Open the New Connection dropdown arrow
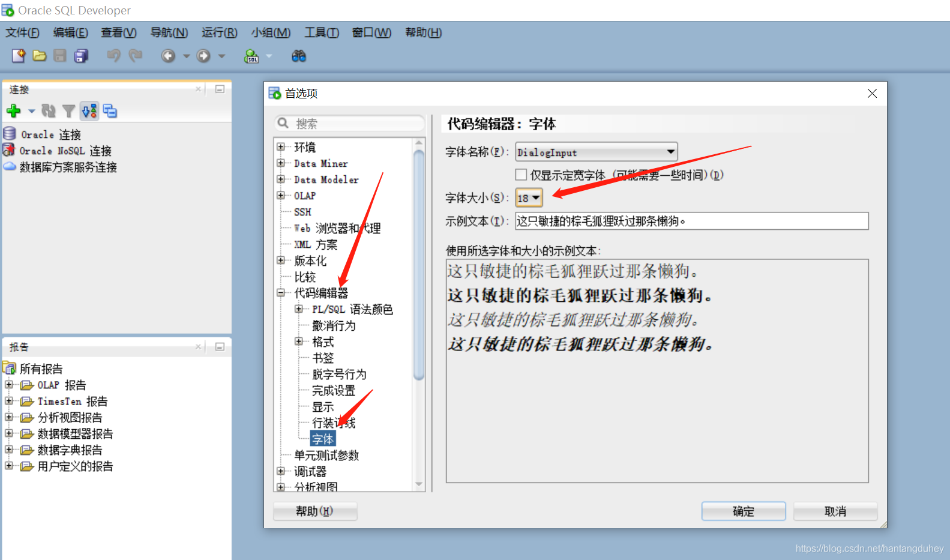The image size is (950, 560). point(31,110)
